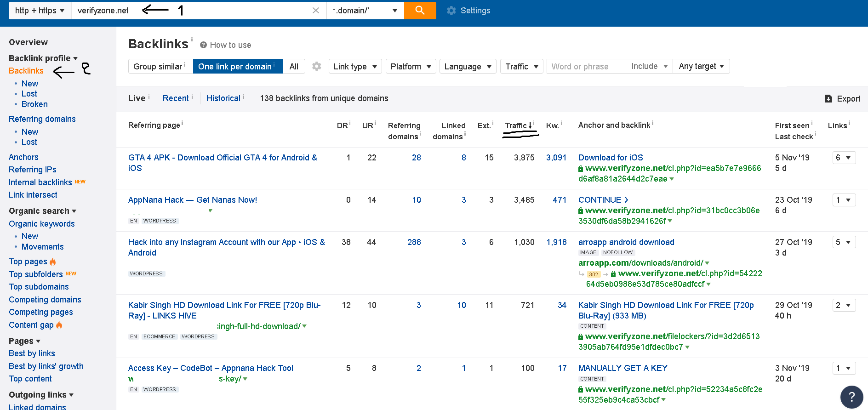This screenshot has width=868, height=410.
Task: Expand Links dropdown showing 5 for Instagram row
Action: click(x=844, y=242)
